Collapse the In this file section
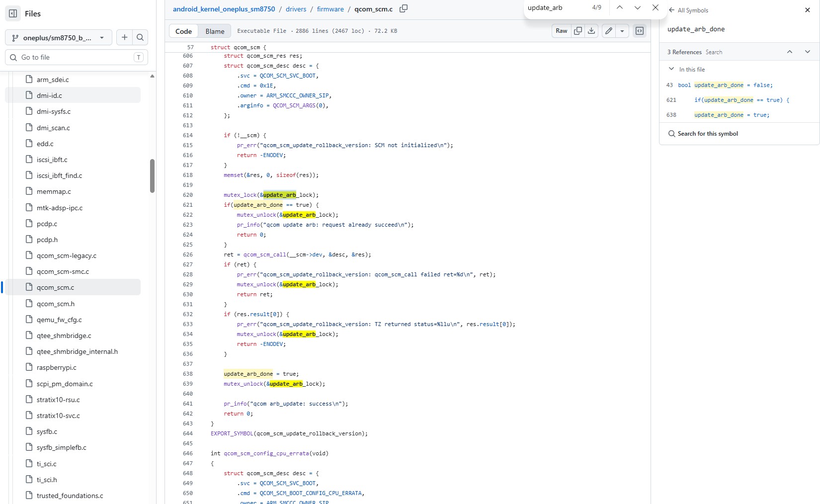820x504 pixels. tap(671, 69)
